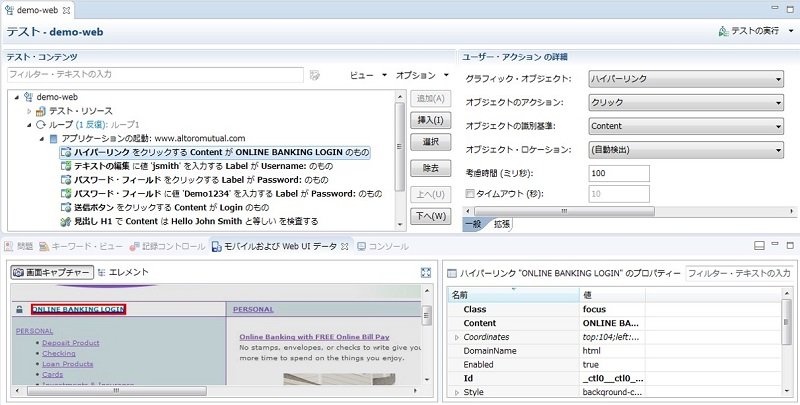Image resolution: width=800 pixels, height=405 pixels.
Task: Click the ONLINE BANKING LOGIN link in the capture
Action: pos(79,309)
